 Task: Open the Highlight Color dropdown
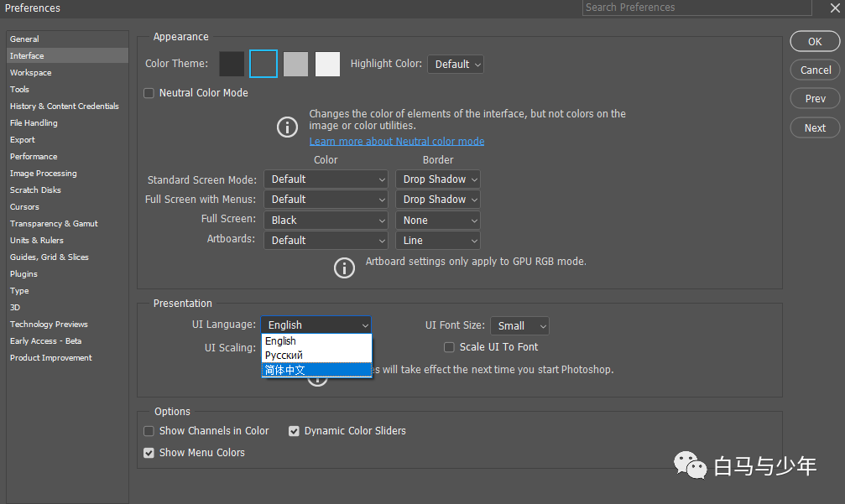[456, 64]
